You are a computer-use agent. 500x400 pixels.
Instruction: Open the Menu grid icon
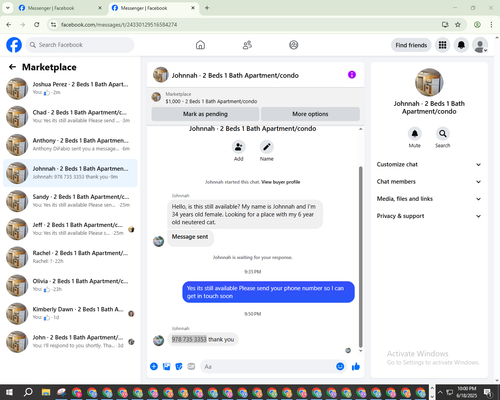442,45
